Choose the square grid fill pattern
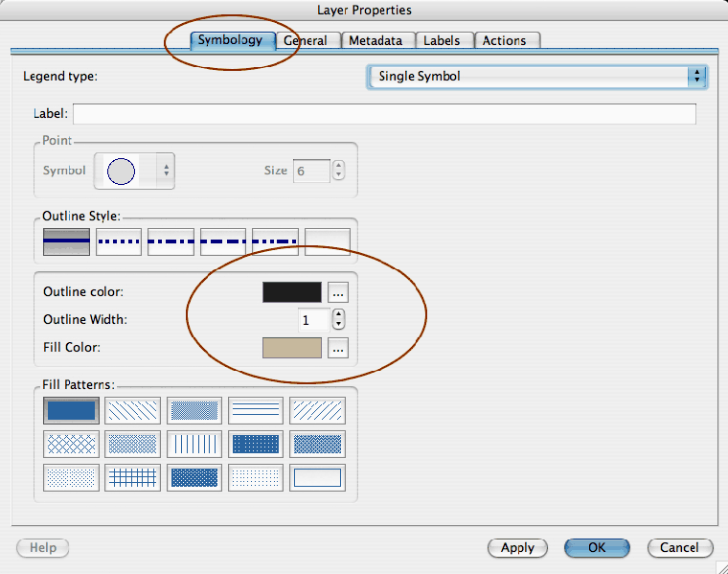Image resolution: width=728 pixels, height=574 pixels. [132, 477]
